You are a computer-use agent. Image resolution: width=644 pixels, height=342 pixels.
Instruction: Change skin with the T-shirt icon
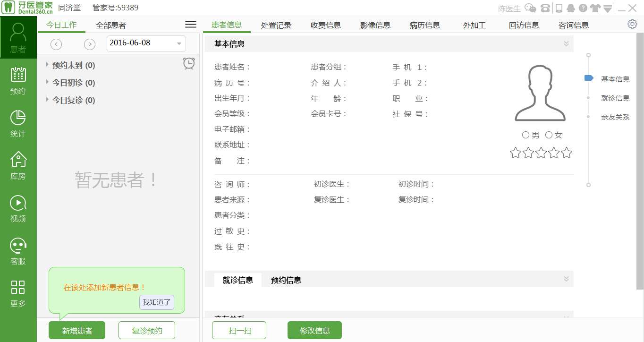(595, 8)
